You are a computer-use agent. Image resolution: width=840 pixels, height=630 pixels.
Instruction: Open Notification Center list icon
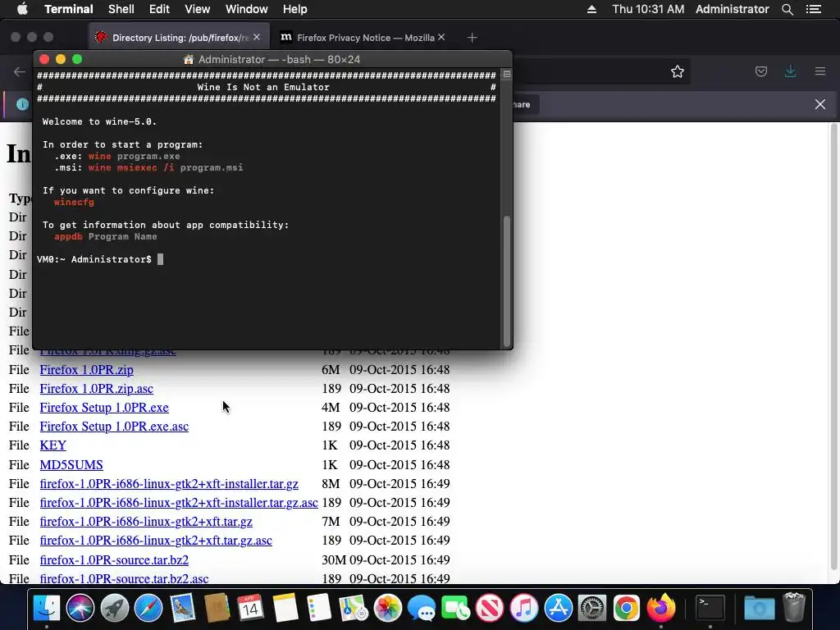point(814,9)
